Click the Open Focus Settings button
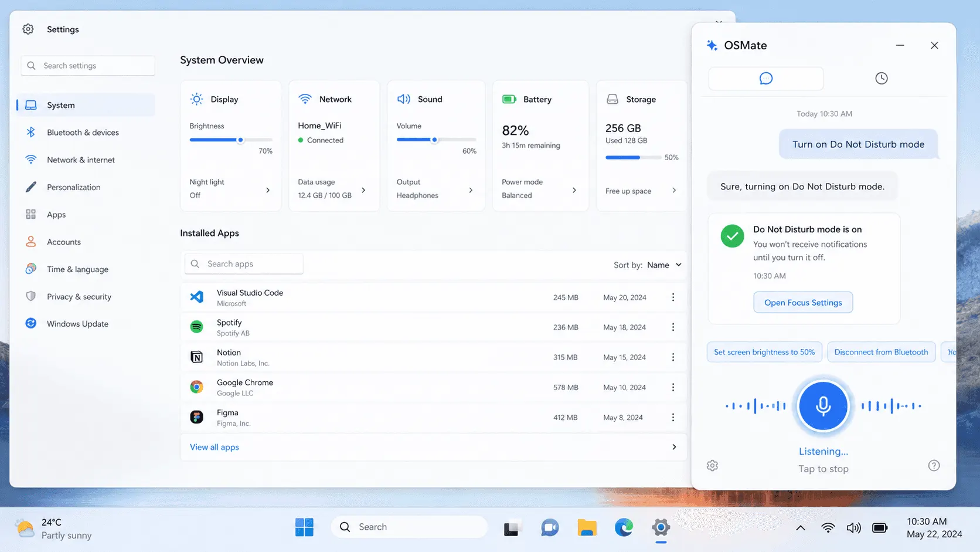The height and width of the screenshot is (552, 980). click(x=803, y=303)
